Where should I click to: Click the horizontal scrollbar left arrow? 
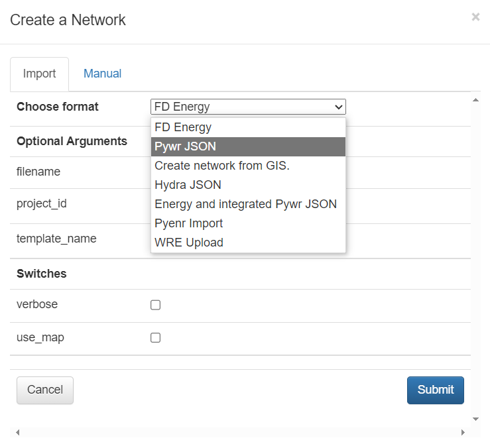click(17, 433)
